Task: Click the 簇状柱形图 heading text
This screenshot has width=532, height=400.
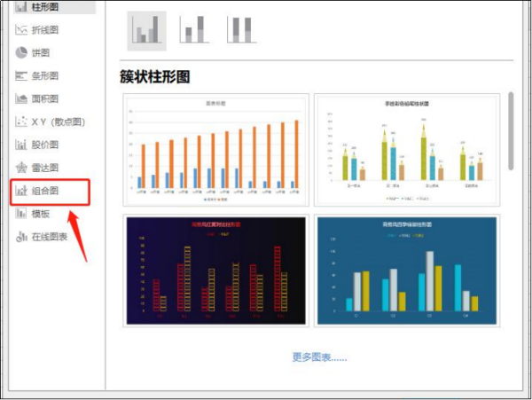Action: pyautogui.click(x=154, y=76)
